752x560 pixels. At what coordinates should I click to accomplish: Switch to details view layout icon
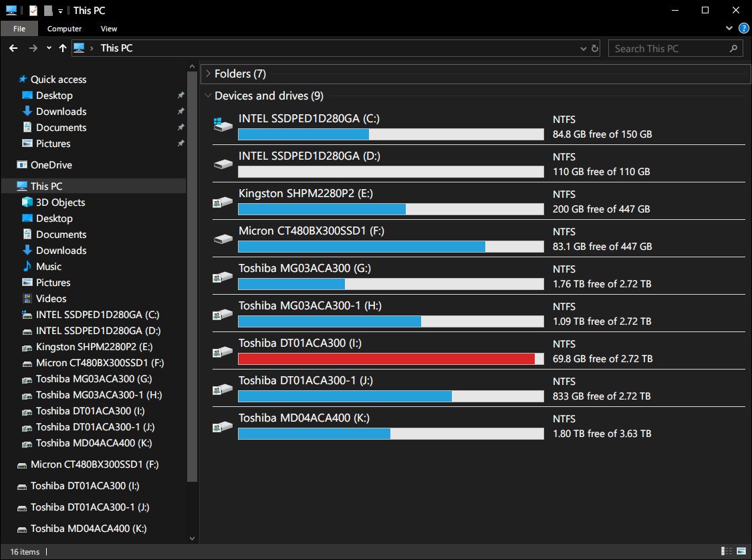[x=727, y=551]
